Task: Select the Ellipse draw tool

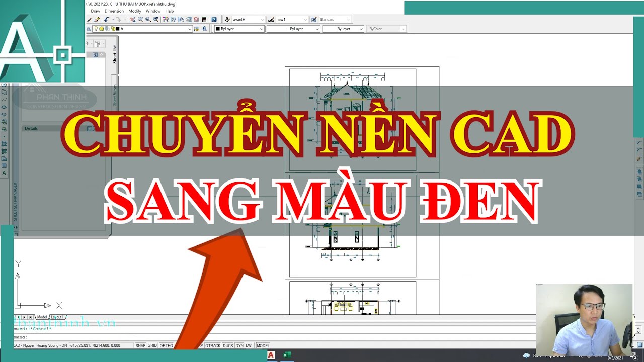Action: (x=4, y=107)
